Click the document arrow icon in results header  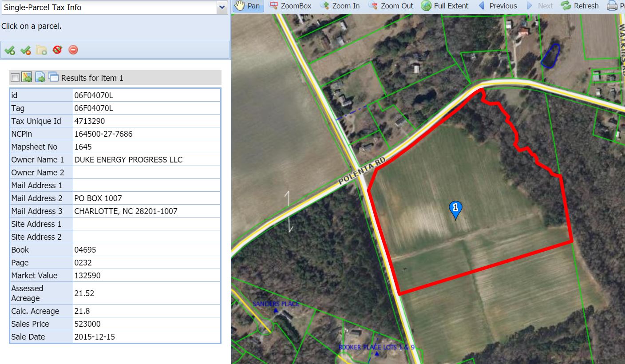40,77
